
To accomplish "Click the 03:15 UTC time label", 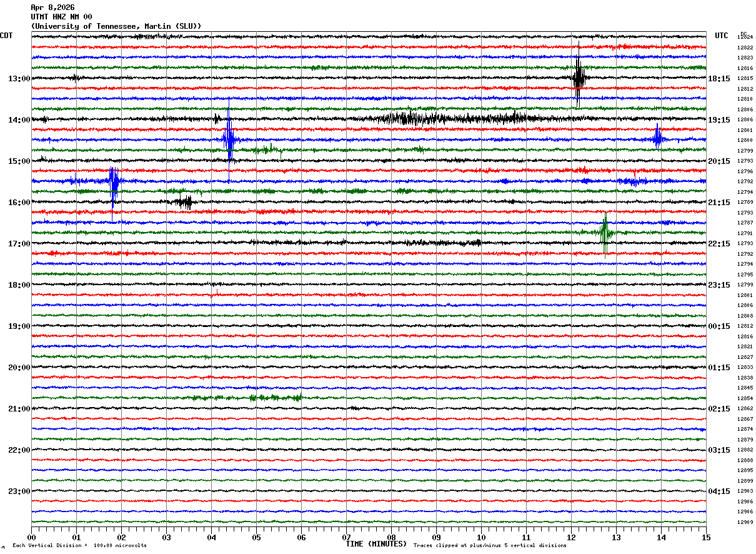I will click(x=719, y=450).
